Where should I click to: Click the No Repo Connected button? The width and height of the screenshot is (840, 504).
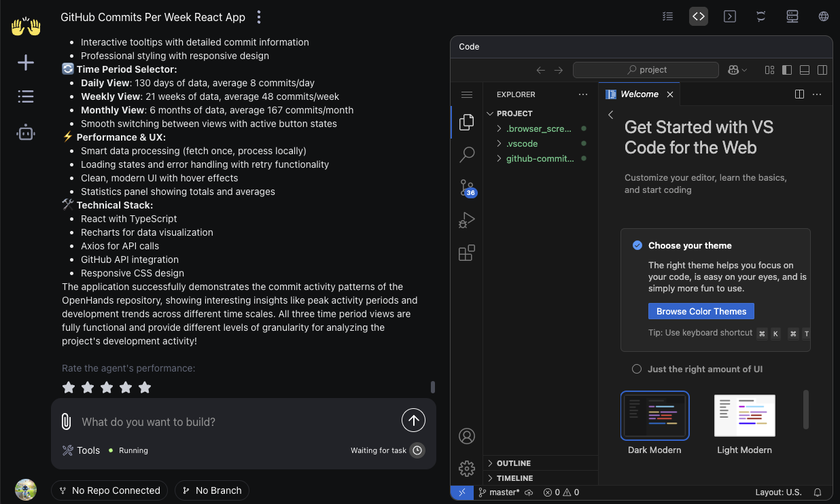coord(109,490)
